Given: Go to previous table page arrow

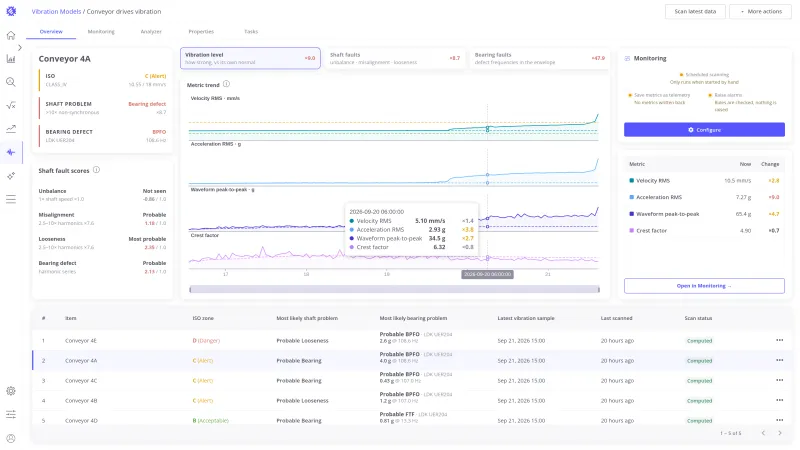Looking at the screenshot, I should (763, 433).
